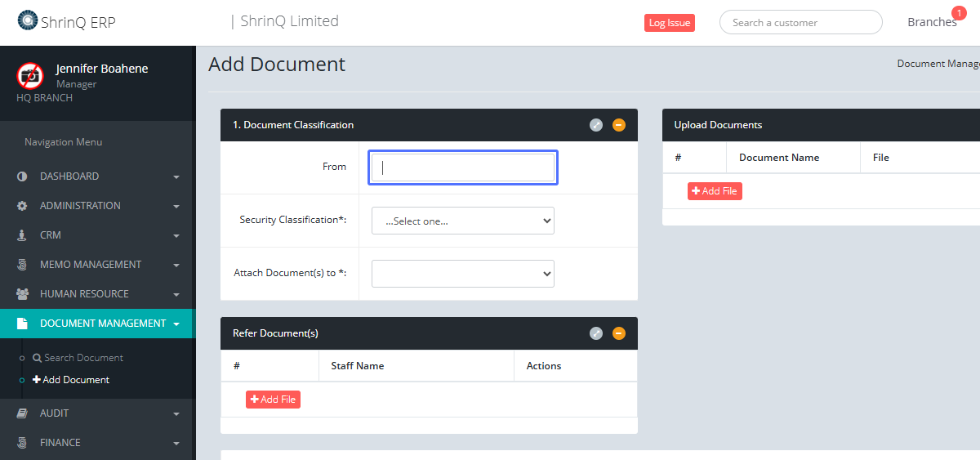
Task: Click the ShrinQ ERP logo icon
Action: click(x=27, y=20)
